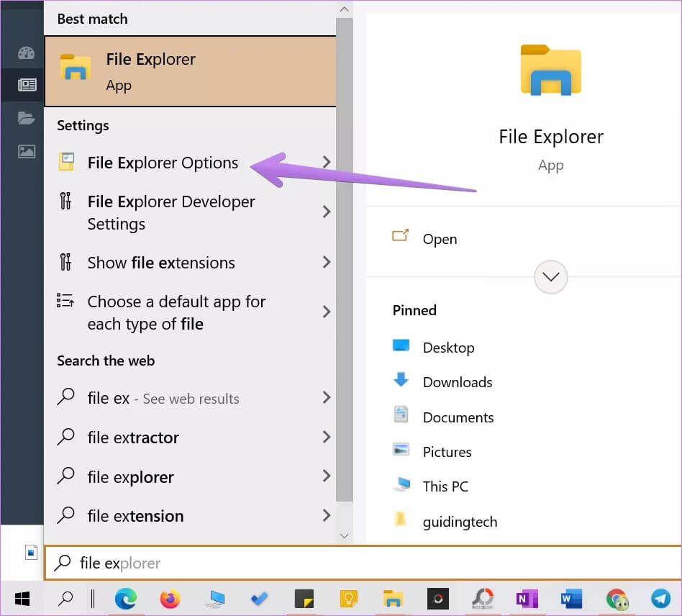Open OneNote from the taskbar
This screenshot has width=682, height=616.
click(x=527, y=599)
